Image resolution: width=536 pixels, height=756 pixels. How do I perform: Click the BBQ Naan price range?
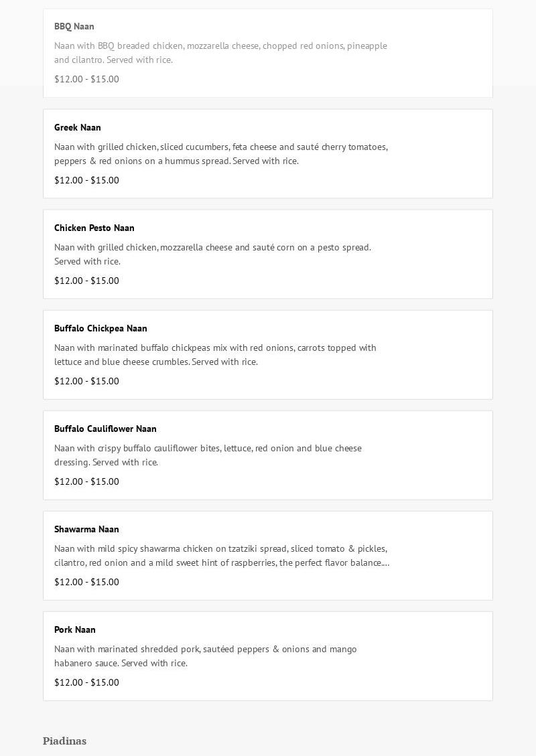click(86, 79)
